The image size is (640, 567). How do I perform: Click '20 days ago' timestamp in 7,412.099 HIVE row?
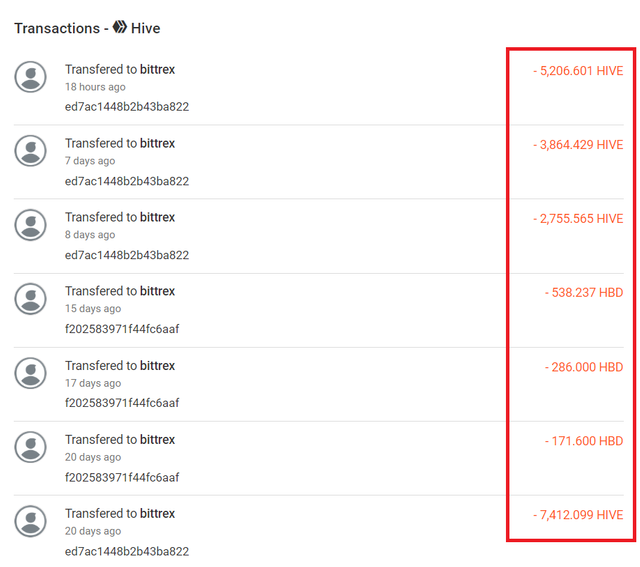tap(93, 531)
